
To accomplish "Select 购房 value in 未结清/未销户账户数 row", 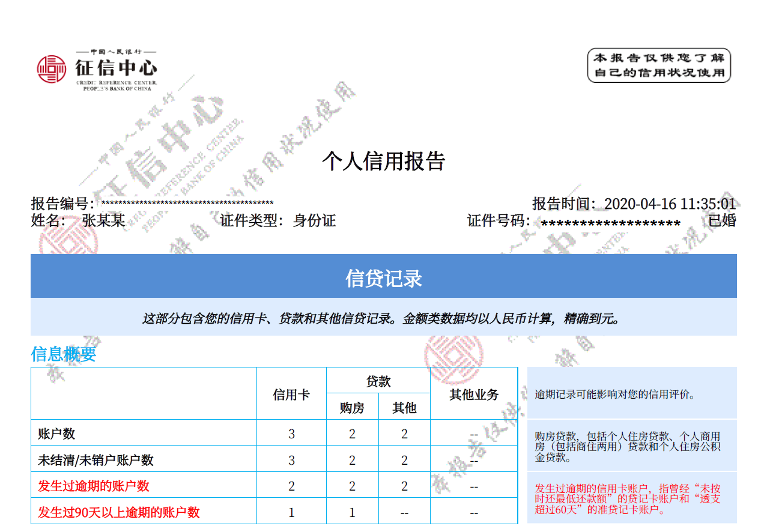I will click(x=352, y=461).
